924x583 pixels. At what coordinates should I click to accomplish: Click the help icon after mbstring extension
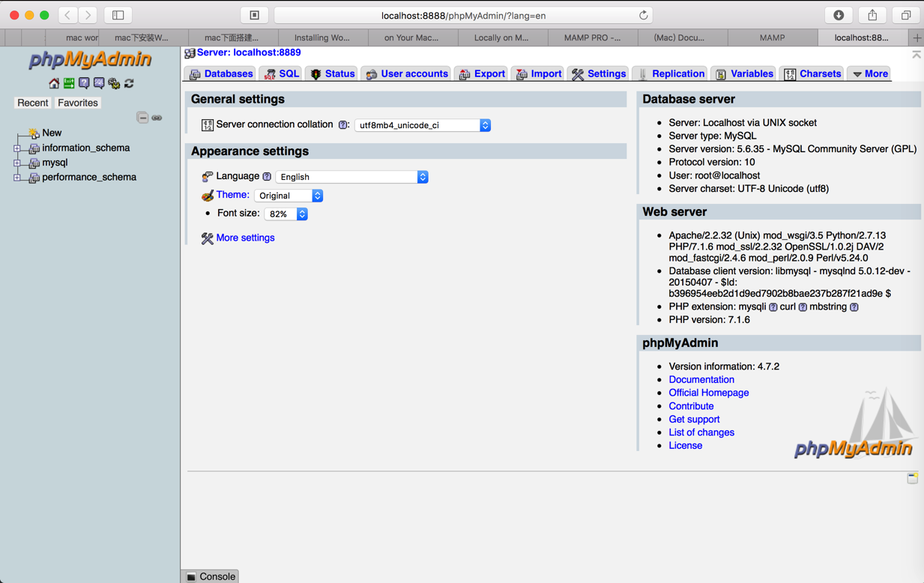(x=854, y=307)
